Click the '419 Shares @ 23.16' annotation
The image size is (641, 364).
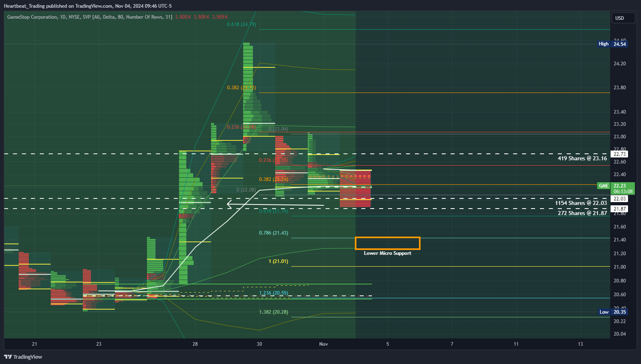pyautogui.click(x=582, y=158)
